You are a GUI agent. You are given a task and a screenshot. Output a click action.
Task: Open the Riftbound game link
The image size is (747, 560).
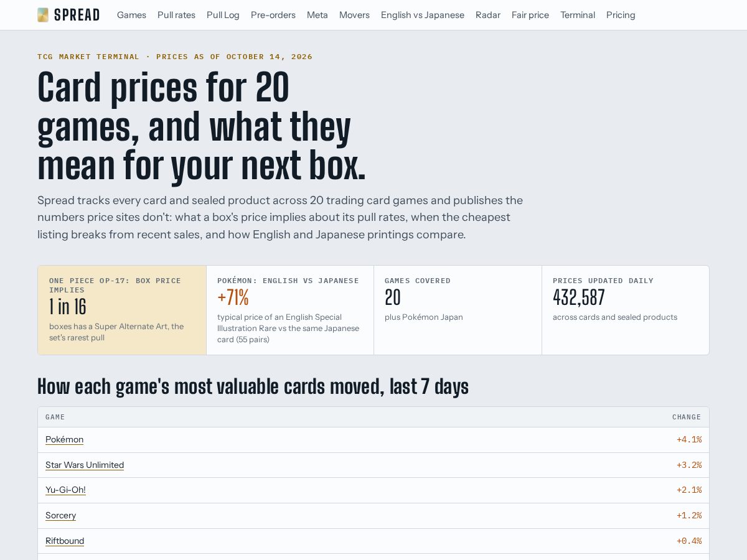tap(65, 541)
